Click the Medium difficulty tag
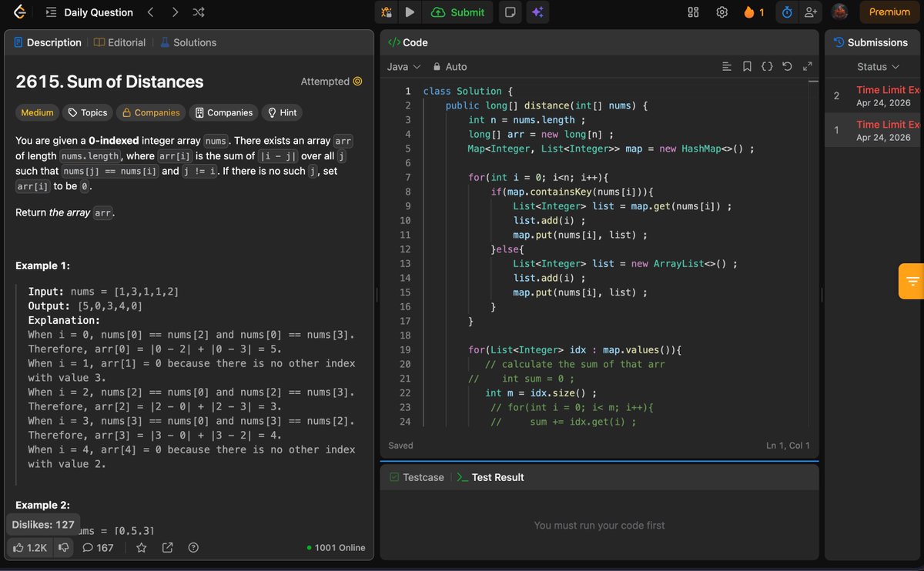Screen dimensions: 924x571 (37, 112)
